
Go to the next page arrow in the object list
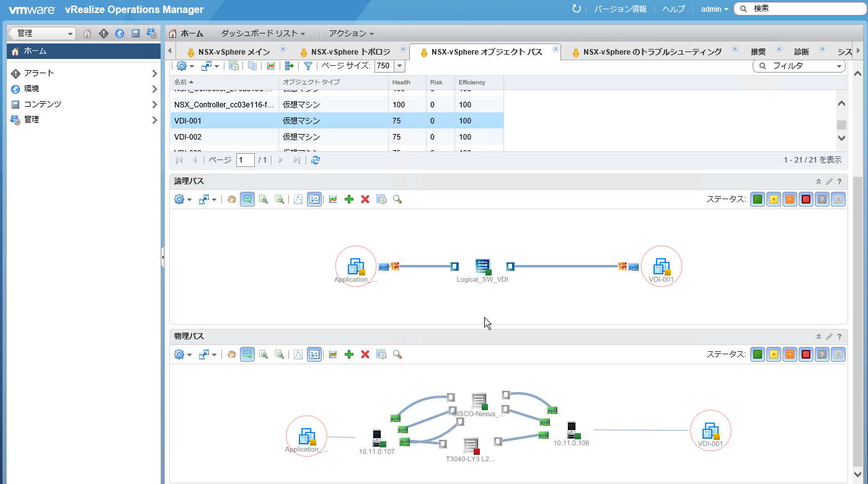click(x=281, y=160)
